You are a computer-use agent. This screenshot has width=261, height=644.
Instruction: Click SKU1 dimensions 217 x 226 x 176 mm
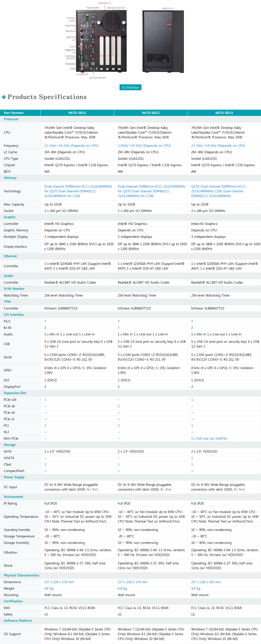[x=59, y=582]
